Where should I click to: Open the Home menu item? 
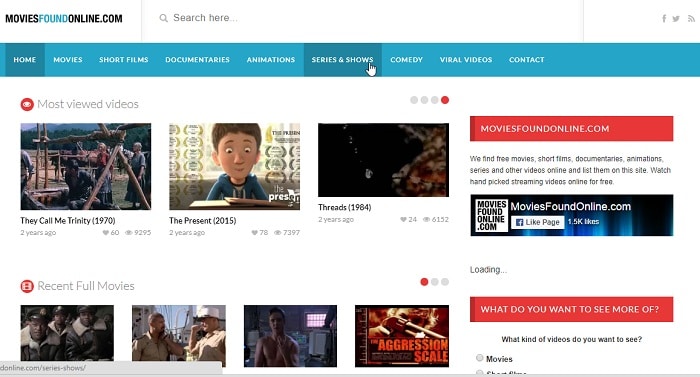tap(25, 60)
